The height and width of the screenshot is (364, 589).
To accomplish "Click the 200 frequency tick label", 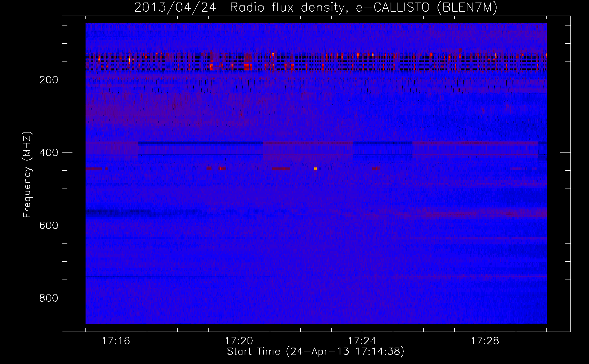I will tap(48, 80).
